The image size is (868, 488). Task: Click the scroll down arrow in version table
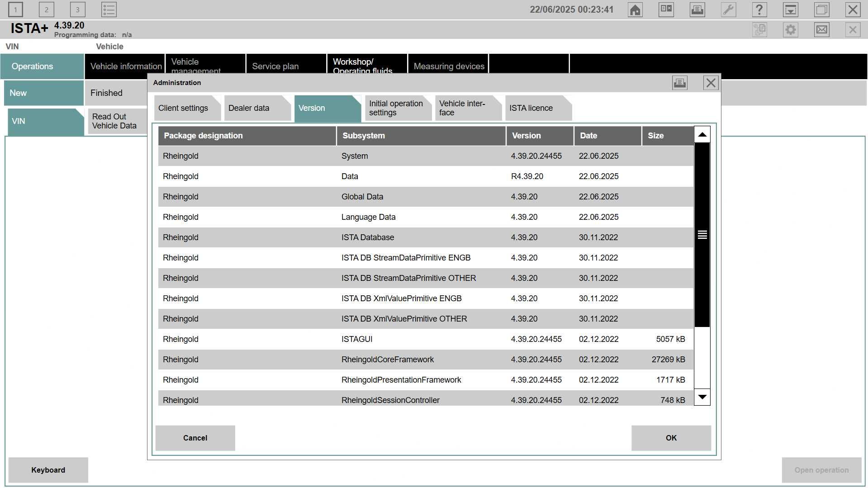tap(702, 397)
